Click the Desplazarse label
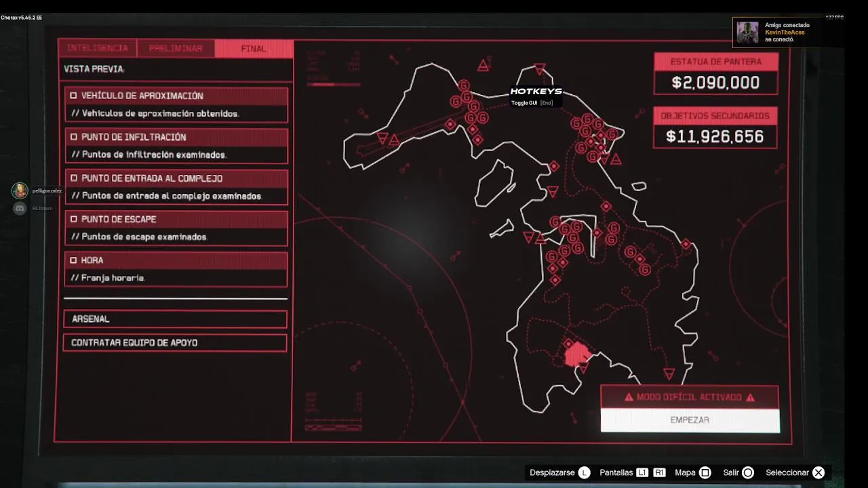The width and height of the screenshot is (868, 488). pos(552,472)
